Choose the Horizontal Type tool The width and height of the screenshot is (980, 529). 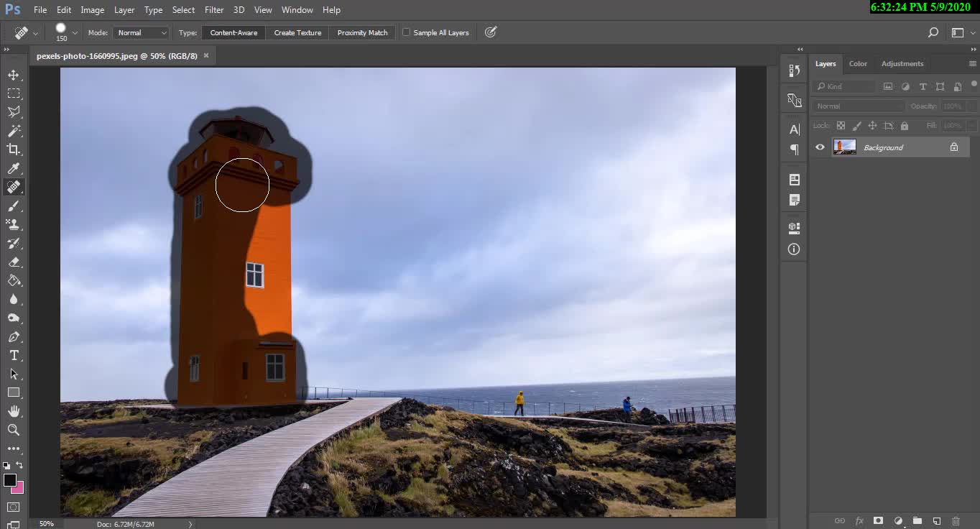14,355
